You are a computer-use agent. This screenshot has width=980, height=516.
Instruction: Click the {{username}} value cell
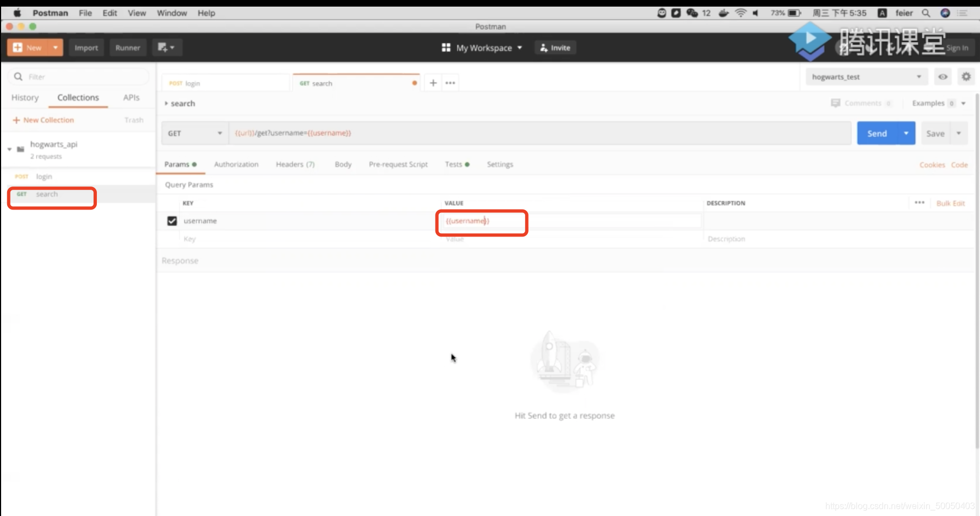pyautogui.click(x=572, y=221)
